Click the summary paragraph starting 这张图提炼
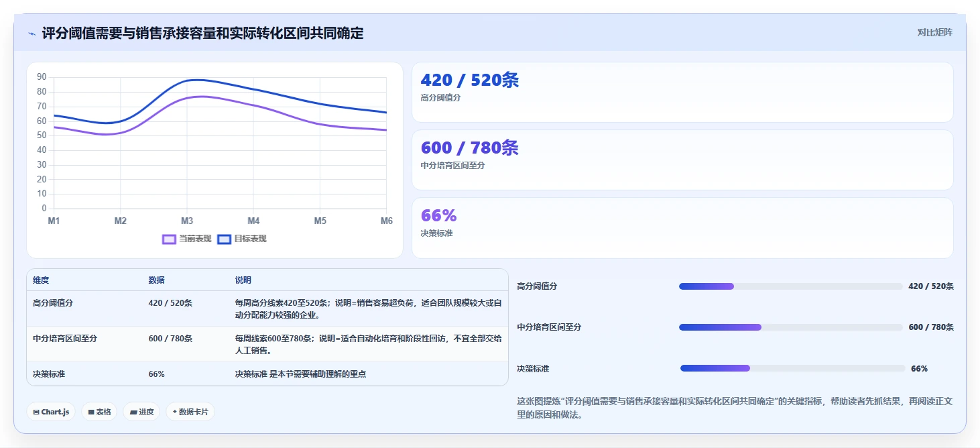Image resolution: width=980 pixels, height=448 pixels. [735, 408]
